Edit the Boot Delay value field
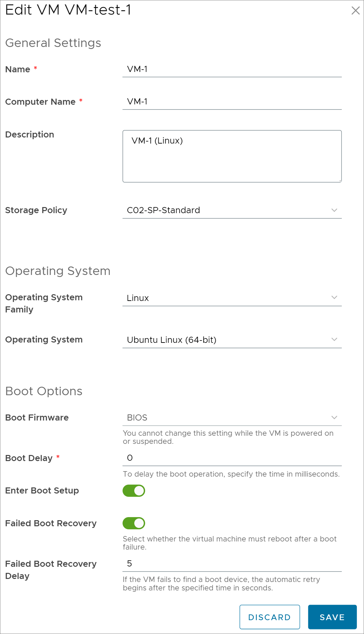364x634 pixels. (x=232, y=458)
